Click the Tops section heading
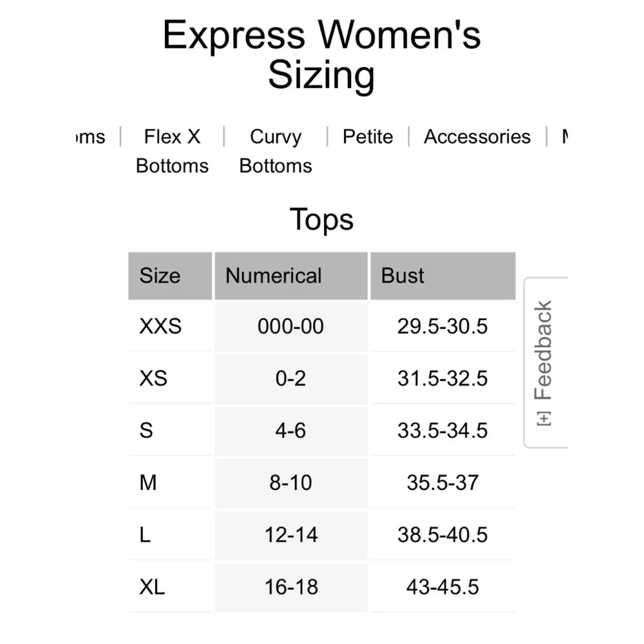The image size is (644, 644). (x=321, y=219)
